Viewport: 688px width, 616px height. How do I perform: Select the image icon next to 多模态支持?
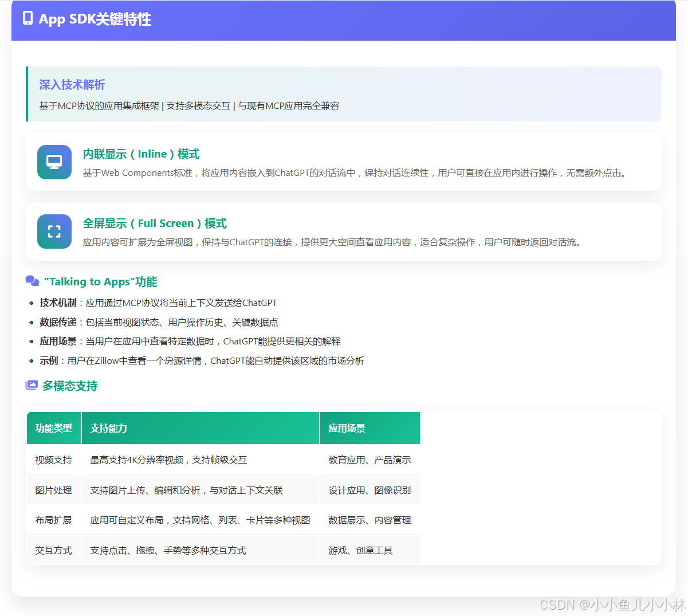[32, 386]
